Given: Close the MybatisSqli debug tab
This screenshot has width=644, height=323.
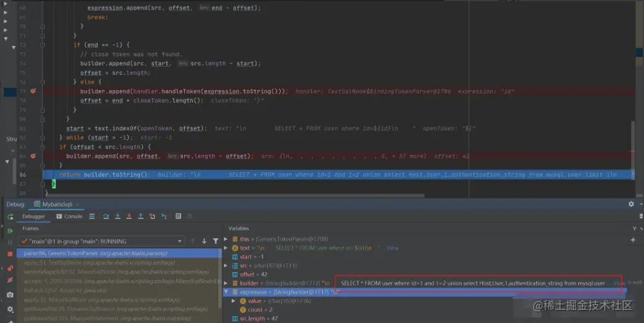Looking at the screenshot, I should [x=77, y=204].
